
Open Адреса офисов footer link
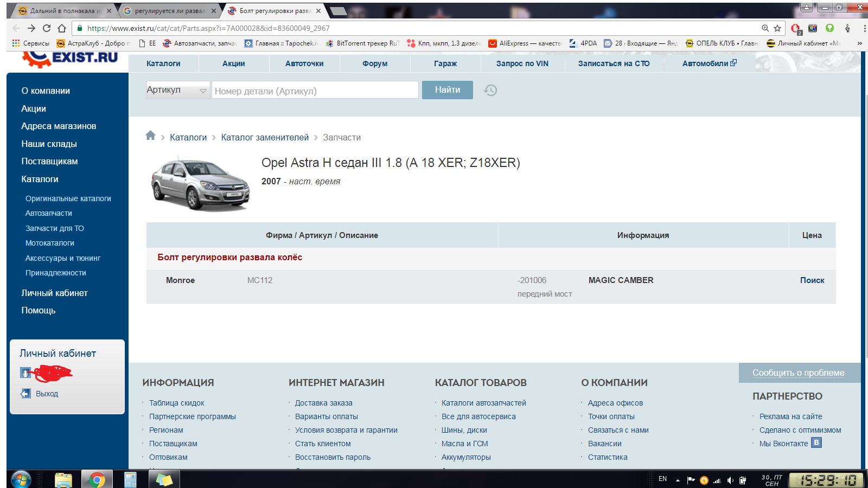tap(616, 403)
